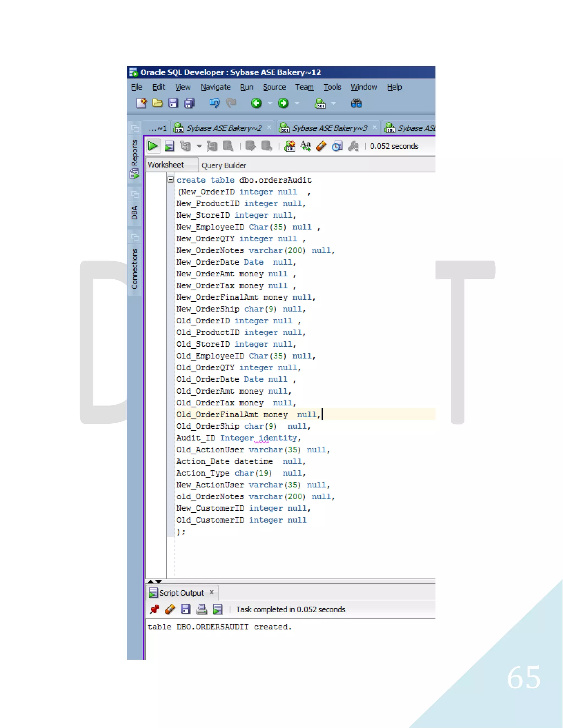Collapse the create table code fold marker
The height and width of the screenshot is (728, 563).
pyautogui.click(x=171, y=180)
